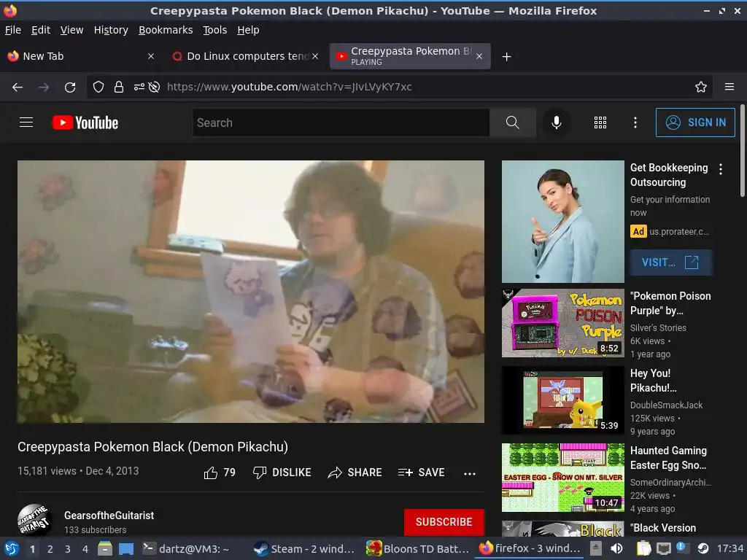Image resolution: width=747 pixels, height=560 pixels.
Task: Click the volume speaker tray icon
Action: point(616,548)
